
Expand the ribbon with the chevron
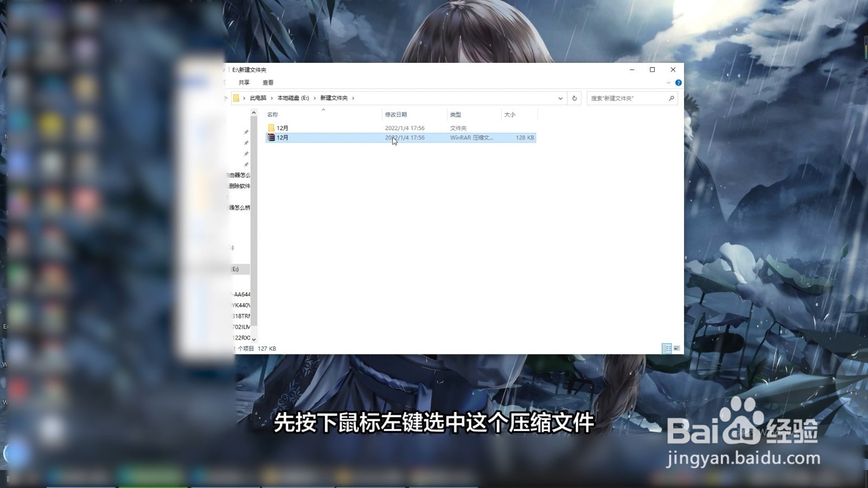coord(668,83)
